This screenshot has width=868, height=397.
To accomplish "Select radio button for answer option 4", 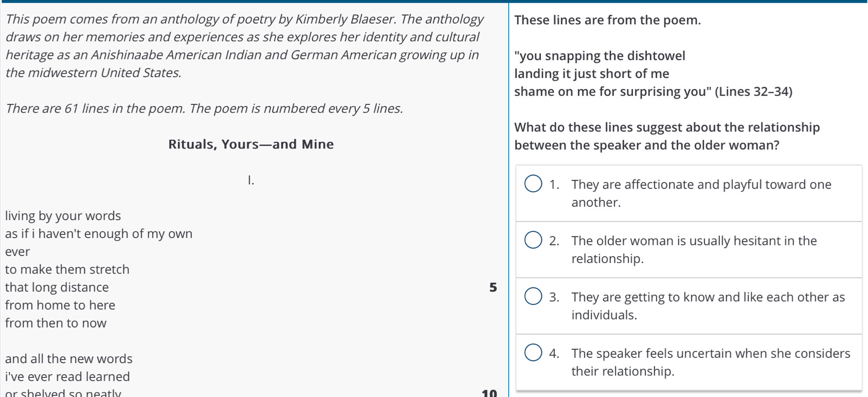I will point(533,352).
